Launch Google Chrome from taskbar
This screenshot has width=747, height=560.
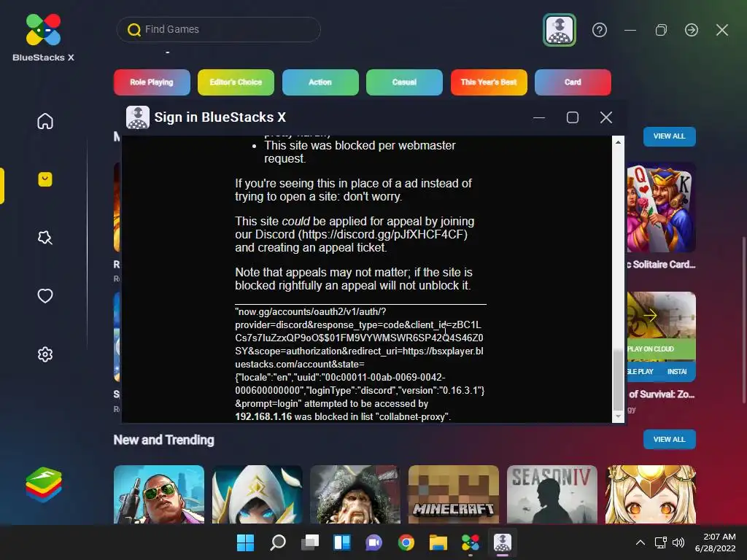point(406,542)
